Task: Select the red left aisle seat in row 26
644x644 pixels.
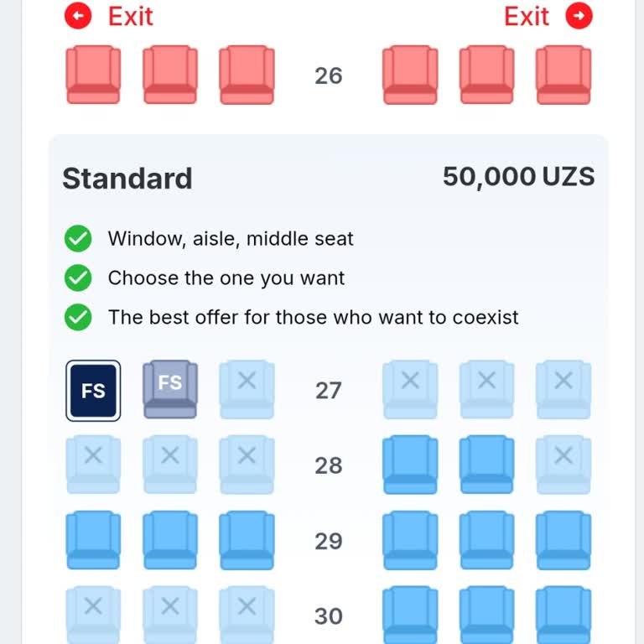Action: 247,75
